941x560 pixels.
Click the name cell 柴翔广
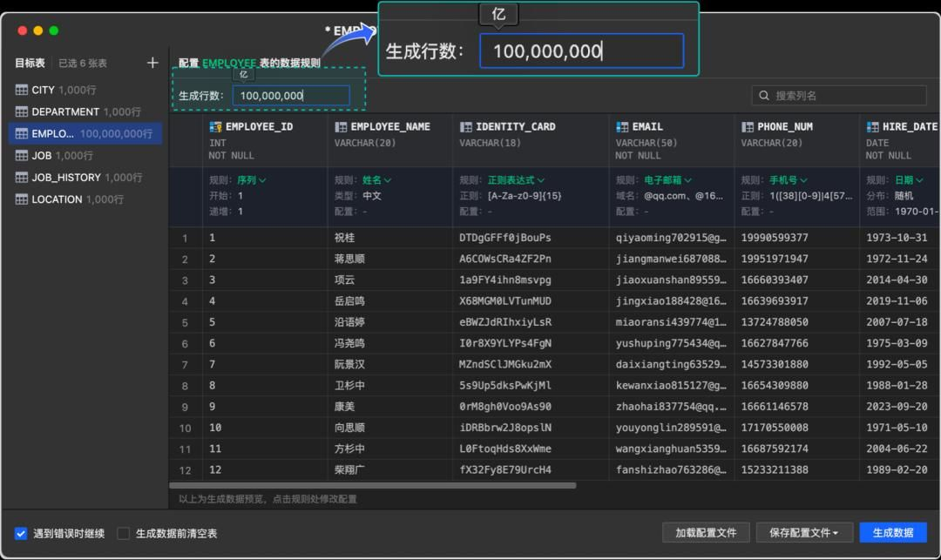(349, 469)
